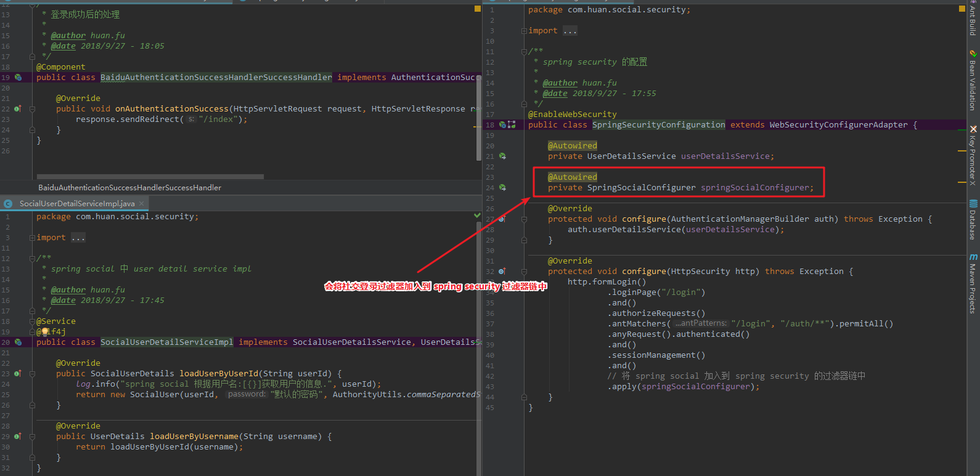
Task: Click autowired dependency gutter icon for springSocialConfigurer field
Action: tap(502, 188)
